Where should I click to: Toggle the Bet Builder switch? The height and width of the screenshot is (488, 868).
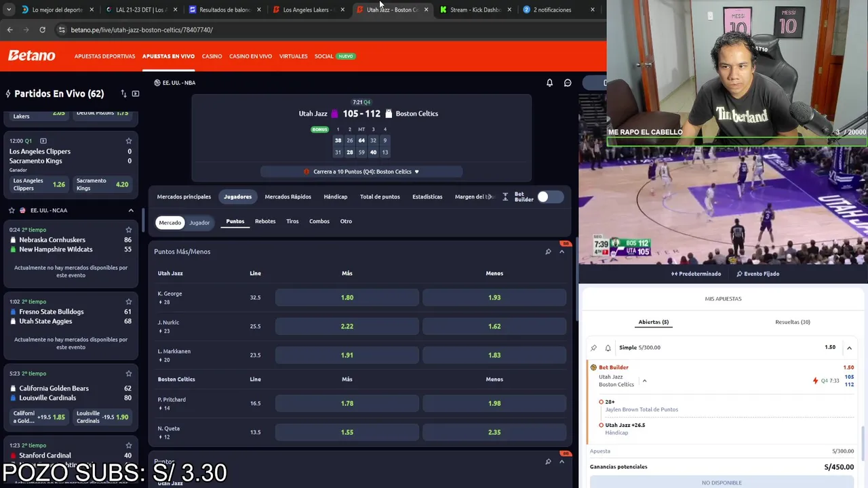[550, 197]
